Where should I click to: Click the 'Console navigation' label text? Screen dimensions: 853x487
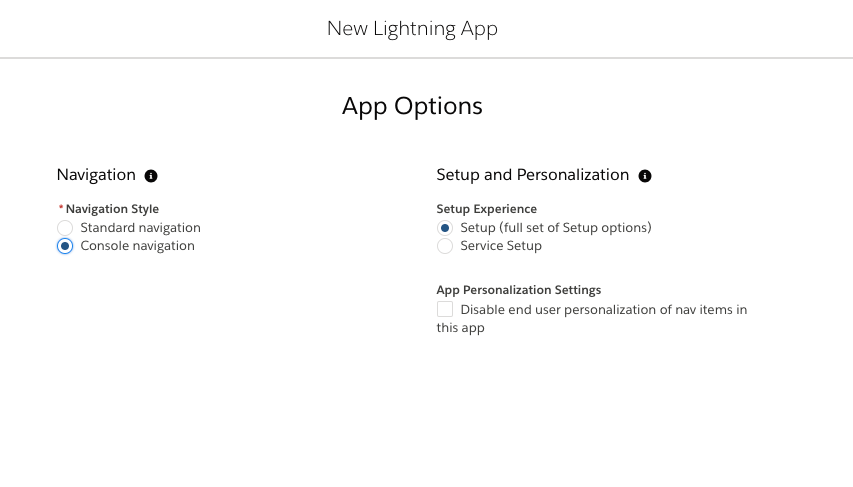point(137,246)
